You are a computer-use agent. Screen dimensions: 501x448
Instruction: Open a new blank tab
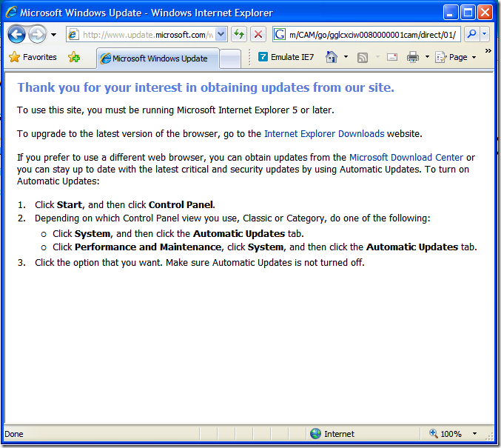pyautogui.click(x=230, y=58)
